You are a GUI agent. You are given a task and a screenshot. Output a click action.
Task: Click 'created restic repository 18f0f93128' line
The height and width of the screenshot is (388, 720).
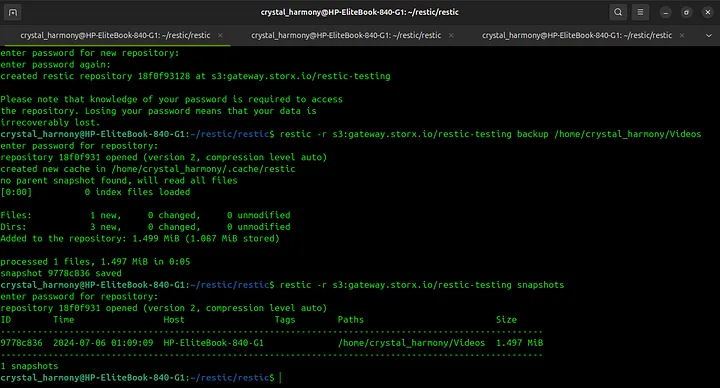195,76
